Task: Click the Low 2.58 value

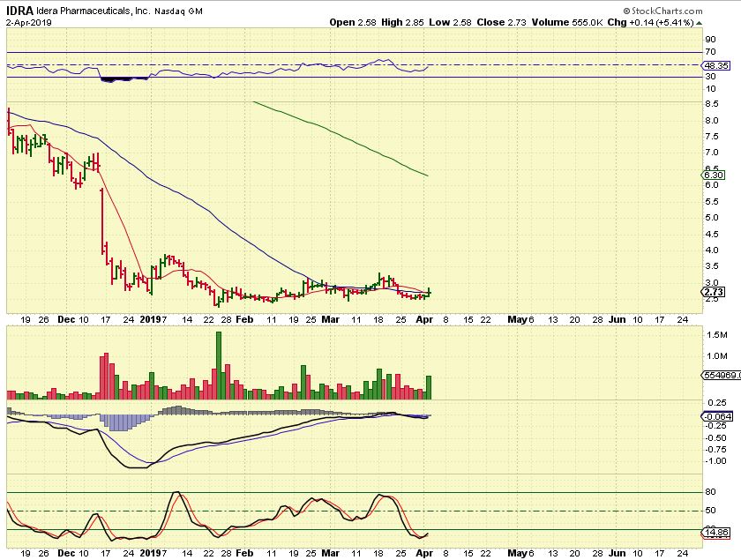Action: pos(450,22)
